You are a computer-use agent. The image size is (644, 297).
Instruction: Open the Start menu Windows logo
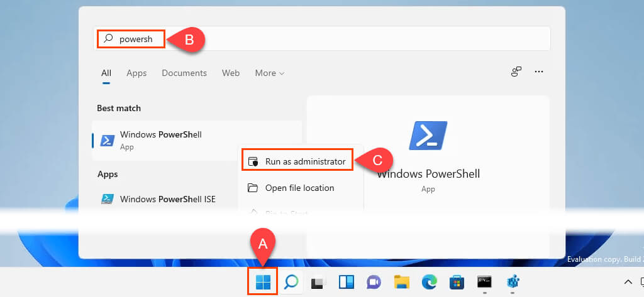(x=263, y=282)
